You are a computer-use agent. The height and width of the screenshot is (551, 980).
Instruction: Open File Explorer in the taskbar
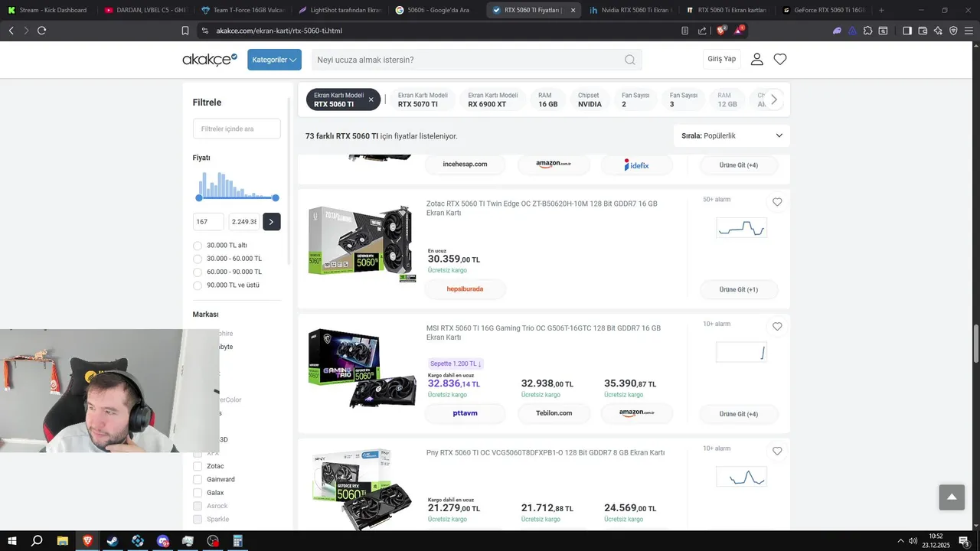coord(62,541)
